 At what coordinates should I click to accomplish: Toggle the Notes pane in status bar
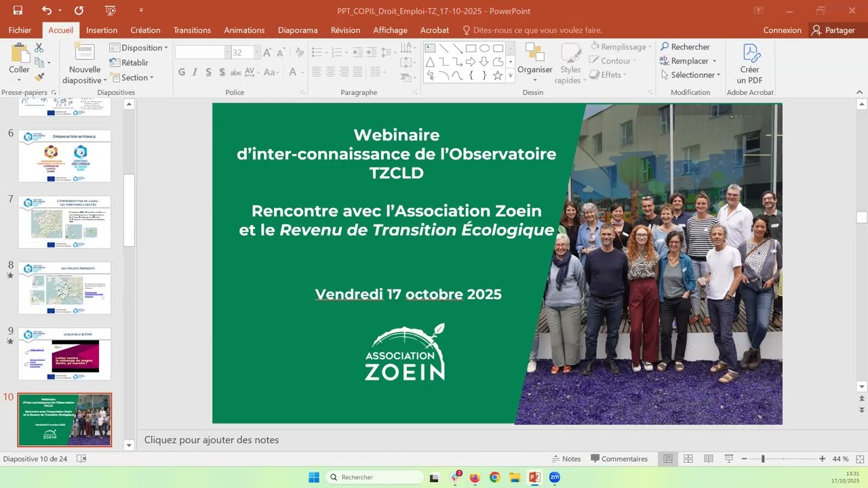pyautogui.click(x=567, y=459)
